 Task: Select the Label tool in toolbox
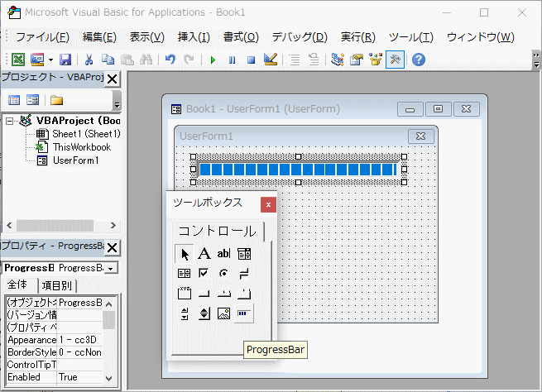coord(204,254)
